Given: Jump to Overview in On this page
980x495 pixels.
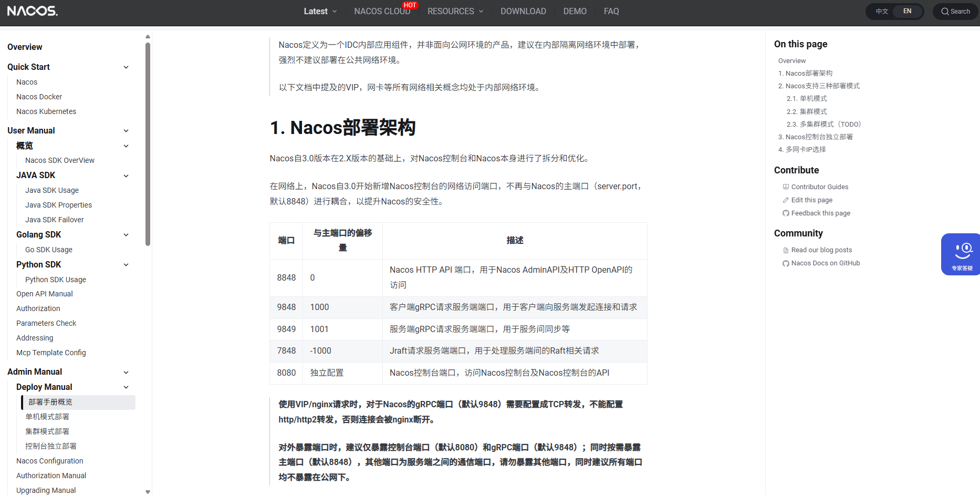Looking at the screenshot, I should click(x=792, y=60).
